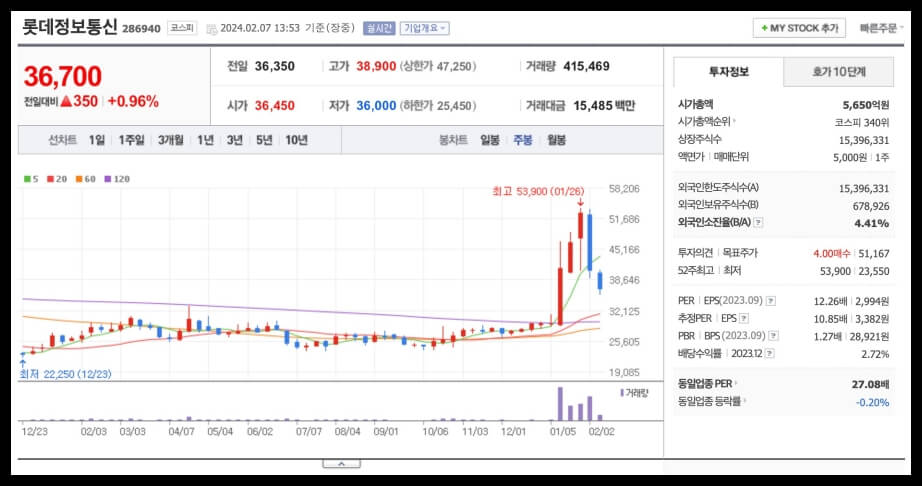Click the 목표주가 label
Viewport: 922px width, 486px height.
click(x=740, y=253)
